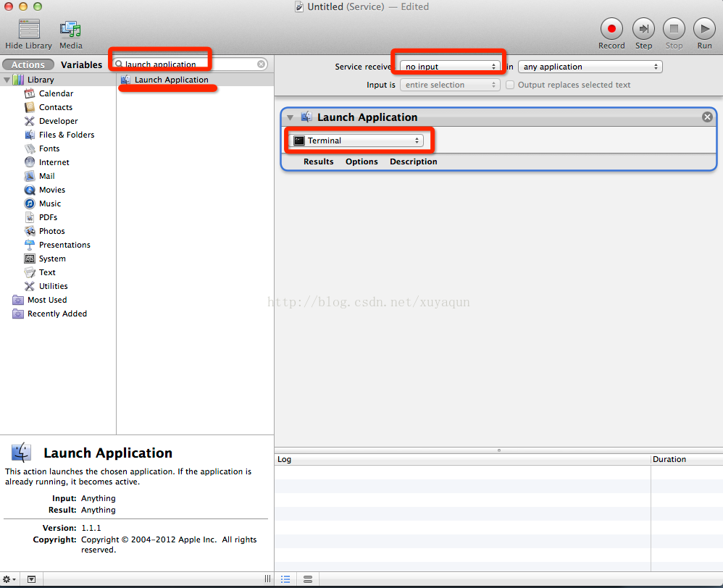
Task: Select the Files & Folders category
Action: pos(67,135)
